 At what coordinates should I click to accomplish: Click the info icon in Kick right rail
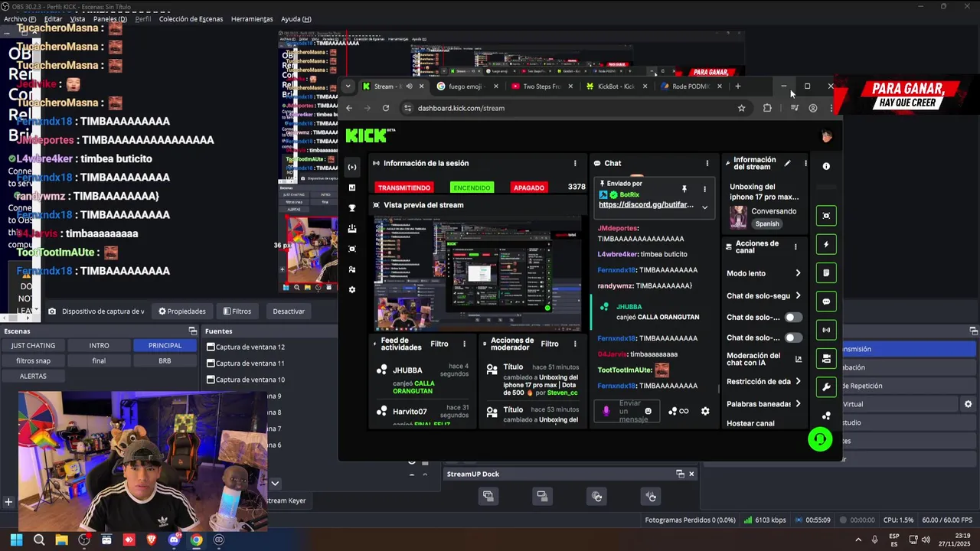826,166
